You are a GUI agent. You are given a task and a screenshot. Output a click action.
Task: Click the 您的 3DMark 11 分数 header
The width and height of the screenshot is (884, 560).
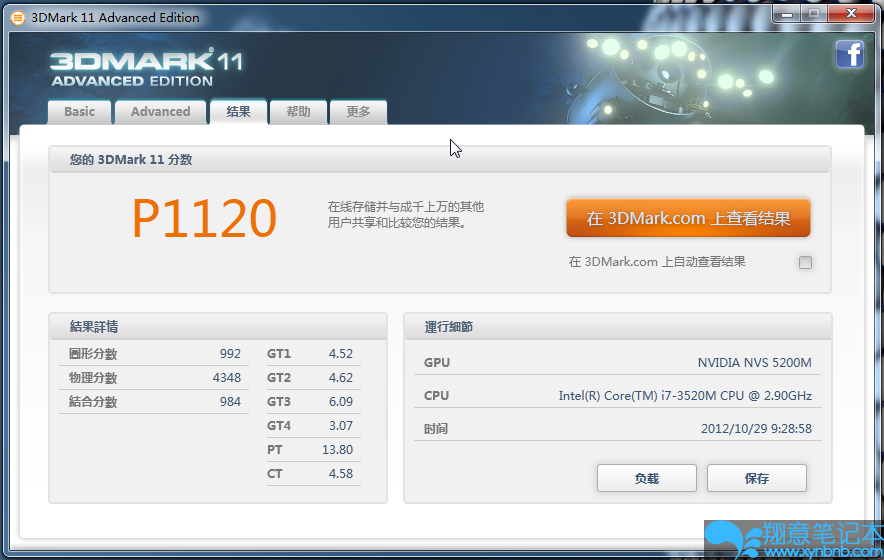(x=440, y=160)
